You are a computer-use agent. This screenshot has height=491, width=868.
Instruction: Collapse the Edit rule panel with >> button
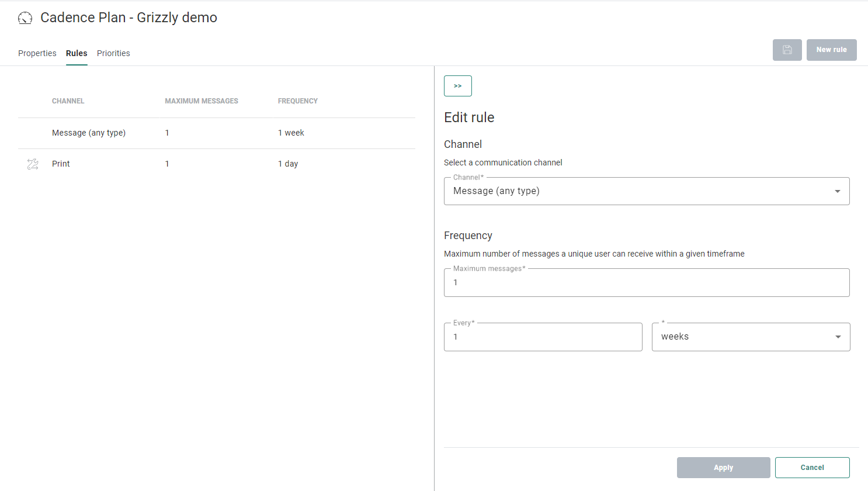tap(457, 86)
